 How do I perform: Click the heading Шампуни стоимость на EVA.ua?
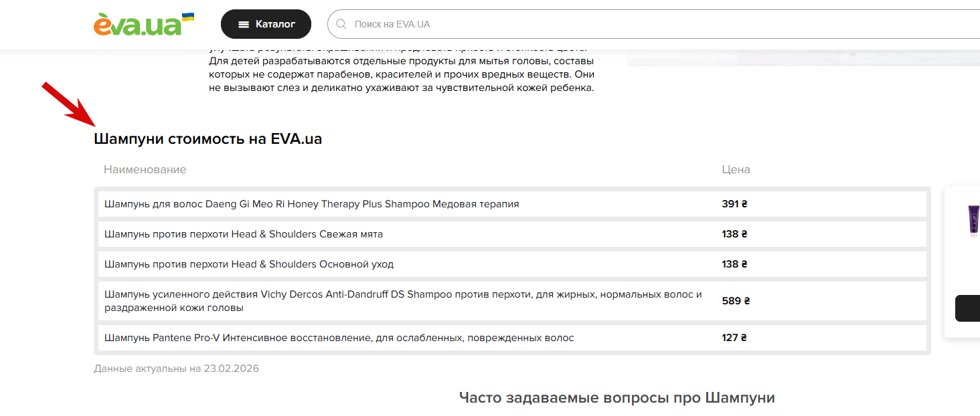[208, 139]
